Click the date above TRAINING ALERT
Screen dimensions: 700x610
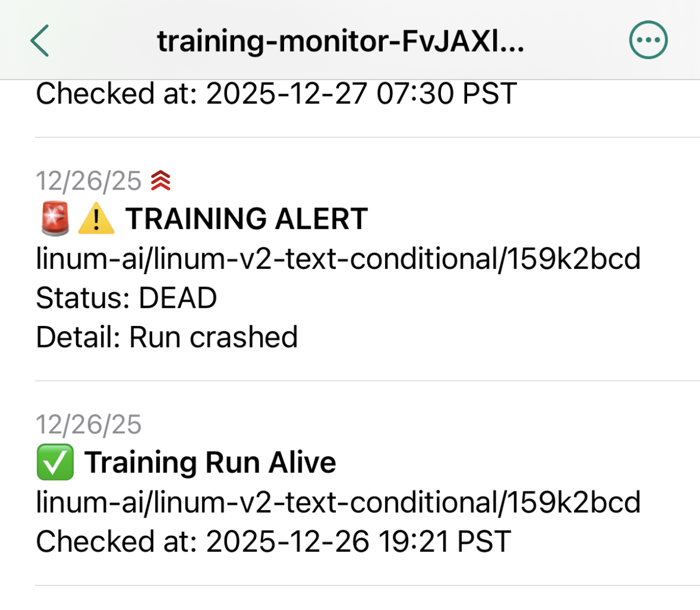(x=88, y=181)
